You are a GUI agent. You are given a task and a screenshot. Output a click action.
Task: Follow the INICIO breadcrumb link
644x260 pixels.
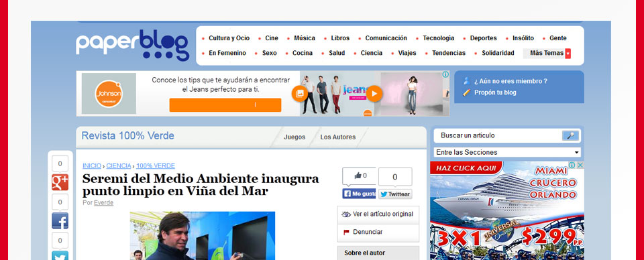[92, 166]
